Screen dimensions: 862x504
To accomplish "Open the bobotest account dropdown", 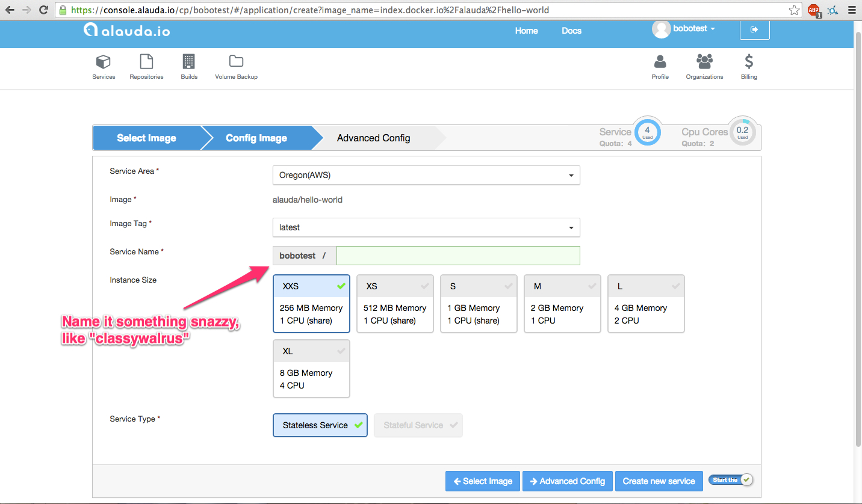I will point(694,28).
